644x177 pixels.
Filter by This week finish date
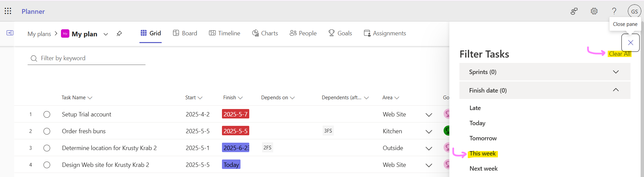pyautogui.click(x=483, y=153)
